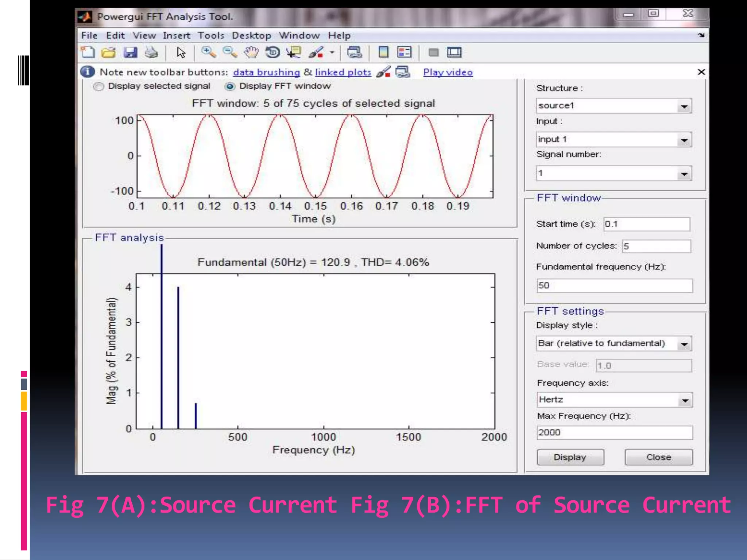This screenshot has width=747, height=560.
Task: Click the disabled Base value field
Action: pyautogui.click(x=644, y=365)
